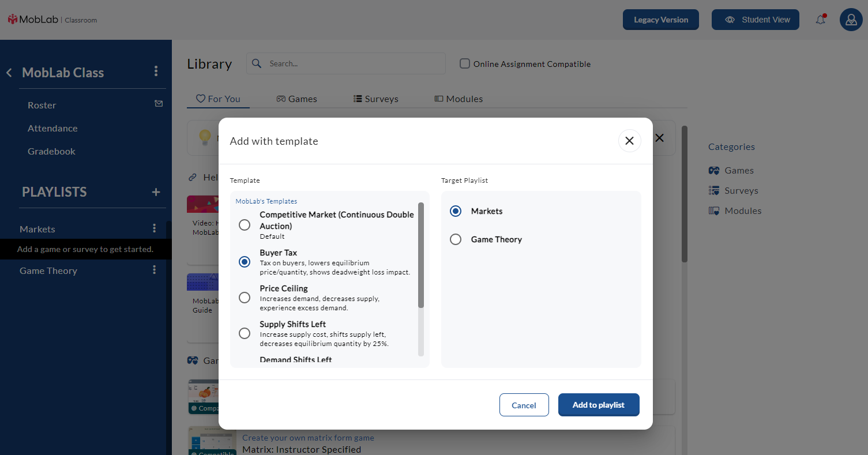Open the Game Theory playlist in sidebar
This screenshot has height=455, width=868.
(48, 270)
